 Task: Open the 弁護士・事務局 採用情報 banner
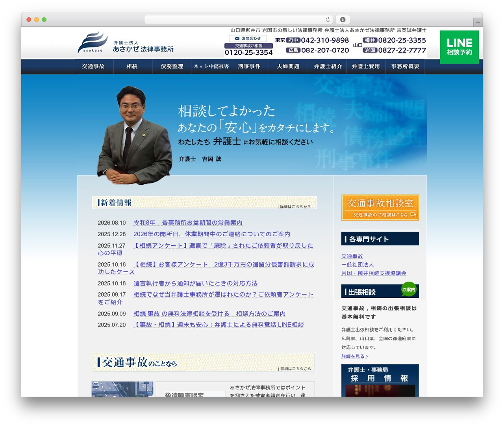(x=380, y=380)
